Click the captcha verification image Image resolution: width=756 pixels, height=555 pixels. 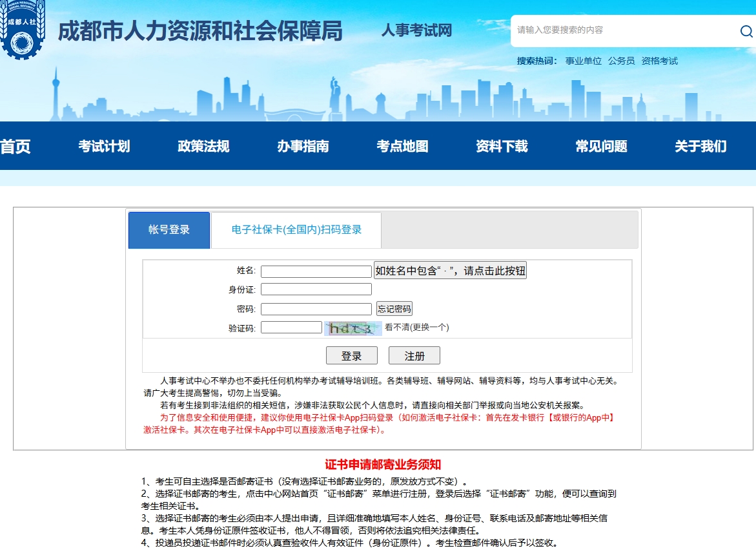352,328
